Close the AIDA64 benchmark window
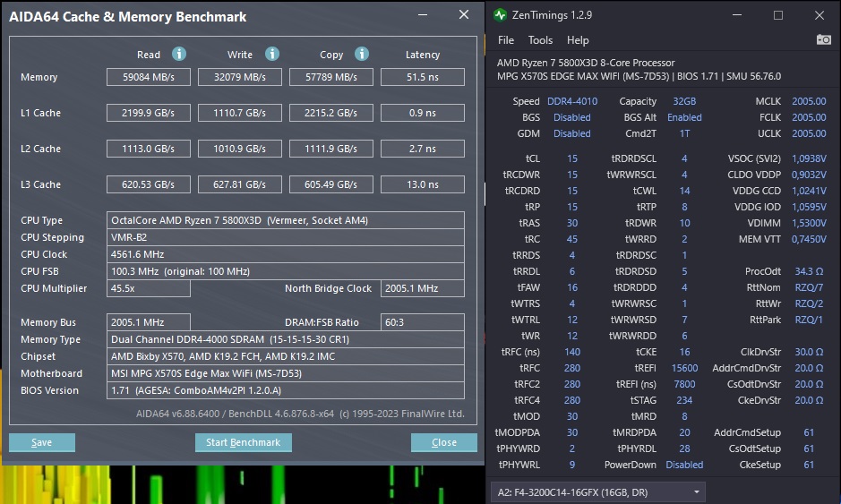Viewport: 841px width, 504px height. tap(464, 14)
